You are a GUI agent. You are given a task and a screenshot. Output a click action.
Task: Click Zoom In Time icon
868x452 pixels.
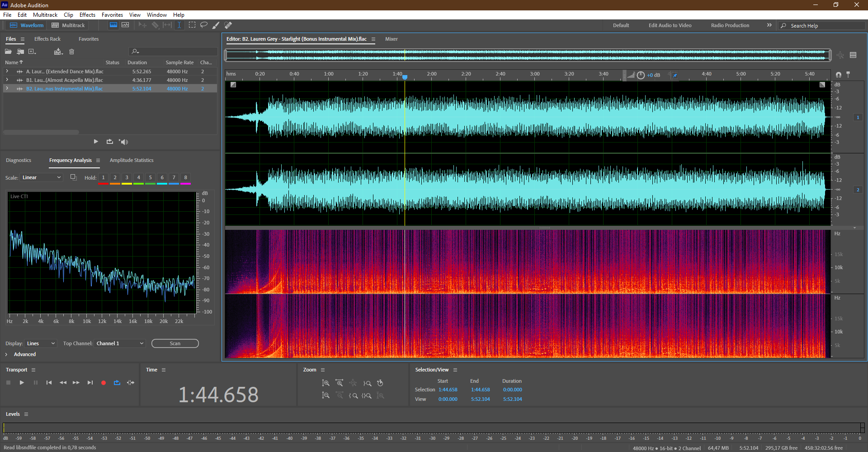tap(339, 383)
